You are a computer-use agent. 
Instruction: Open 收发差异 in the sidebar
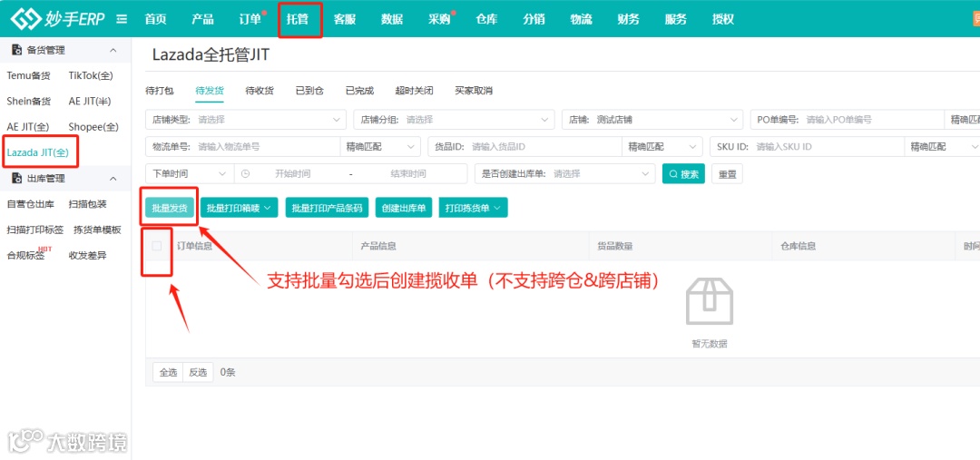click(x=87, y=255)
